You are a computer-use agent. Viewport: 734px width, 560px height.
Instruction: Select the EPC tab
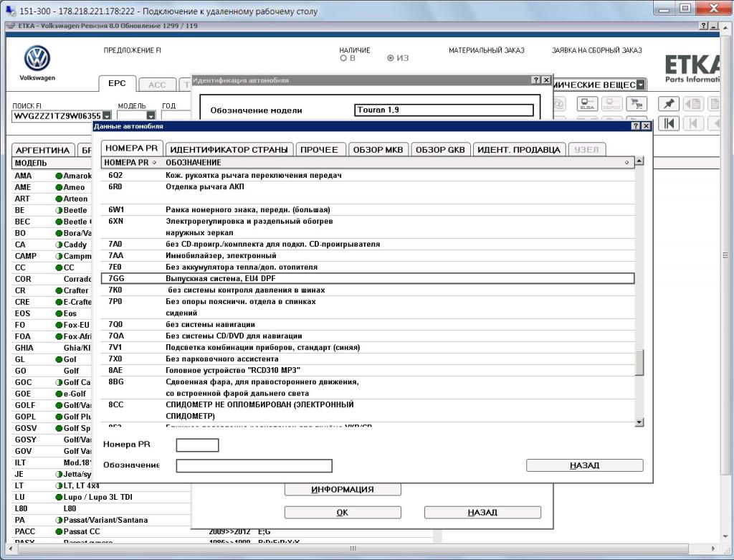(x=117, y=83)
